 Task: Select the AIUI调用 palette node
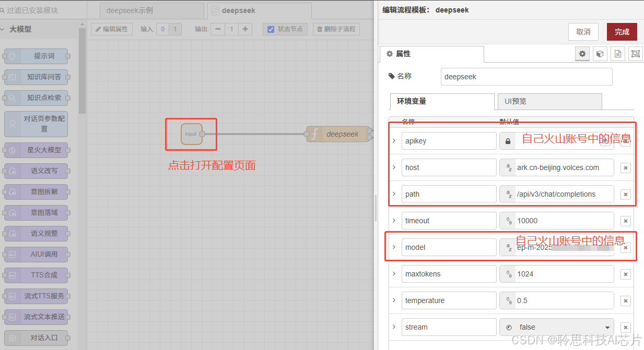click(37, 254)
